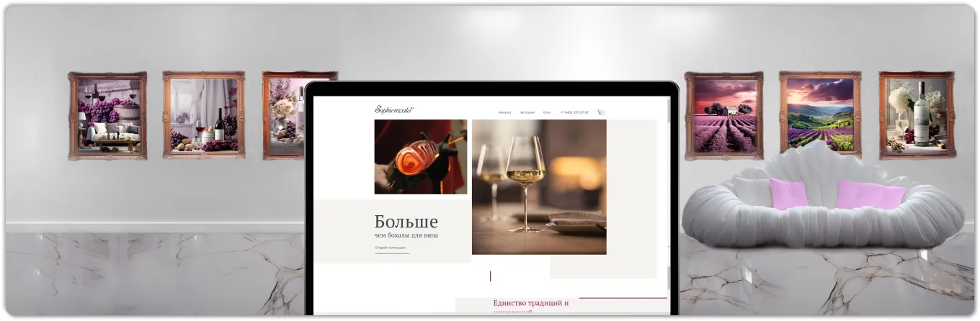The height and width of the screenshot is (321, 980).
Task: Select the framed white wine bottle painting
Action: [x=917, y=115]
